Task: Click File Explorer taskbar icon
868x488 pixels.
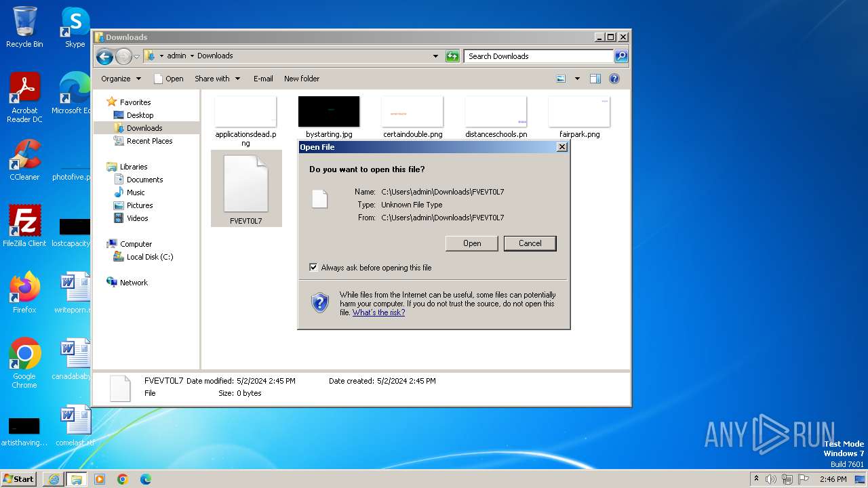Action: 76,479
